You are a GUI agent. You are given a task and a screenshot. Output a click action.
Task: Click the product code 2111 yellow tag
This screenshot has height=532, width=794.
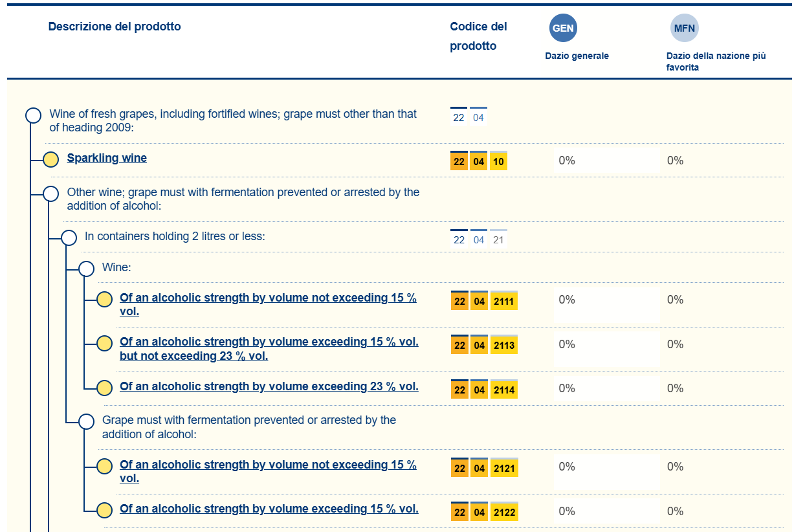tap(503, 301)
